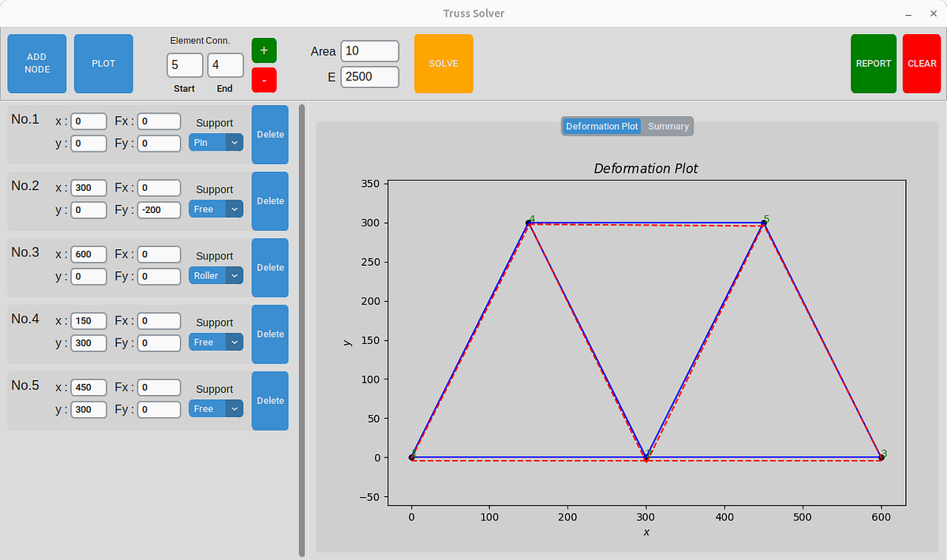Select the Deformation Plot tab
The width and height of the screenshot is (947, 560).
[601, 126]
